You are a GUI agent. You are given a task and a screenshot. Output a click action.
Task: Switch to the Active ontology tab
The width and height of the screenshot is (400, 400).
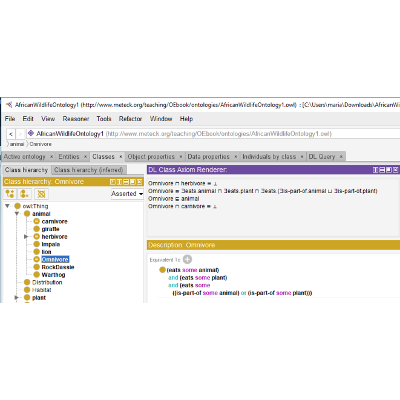click(25, 157)
